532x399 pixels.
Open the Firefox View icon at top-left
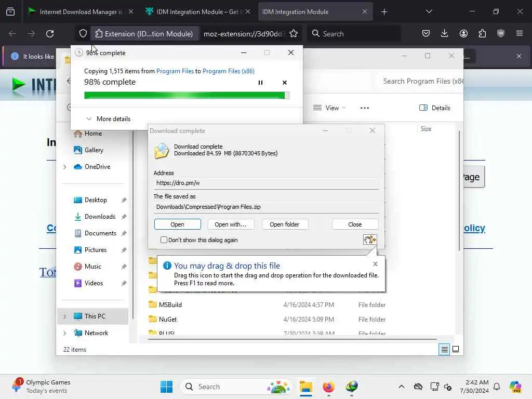10,11
